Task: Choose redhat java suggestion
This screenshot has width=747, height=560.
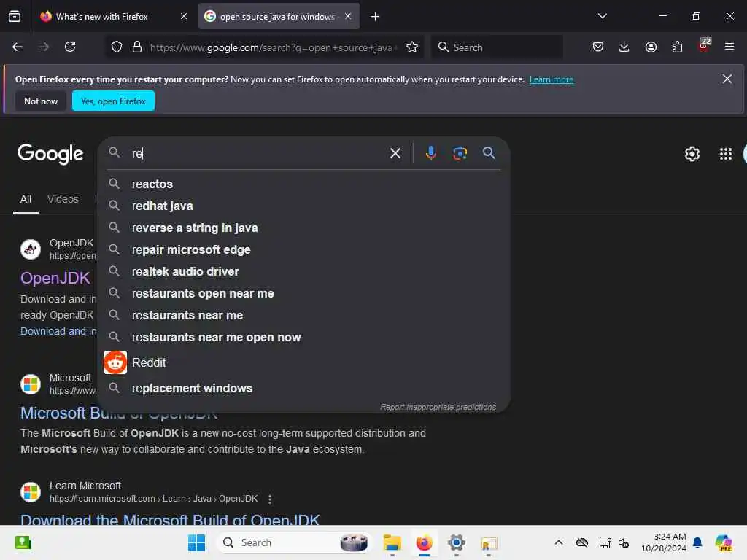Action: point(303,206)
